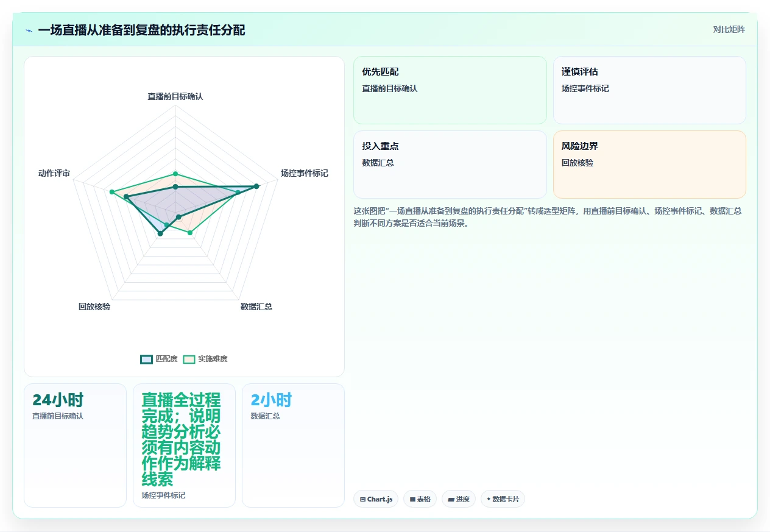Click the 实施难度 data point on 动作评审 axis
The width and height of the screenshot is (770, 532).
tap(111, 192)
